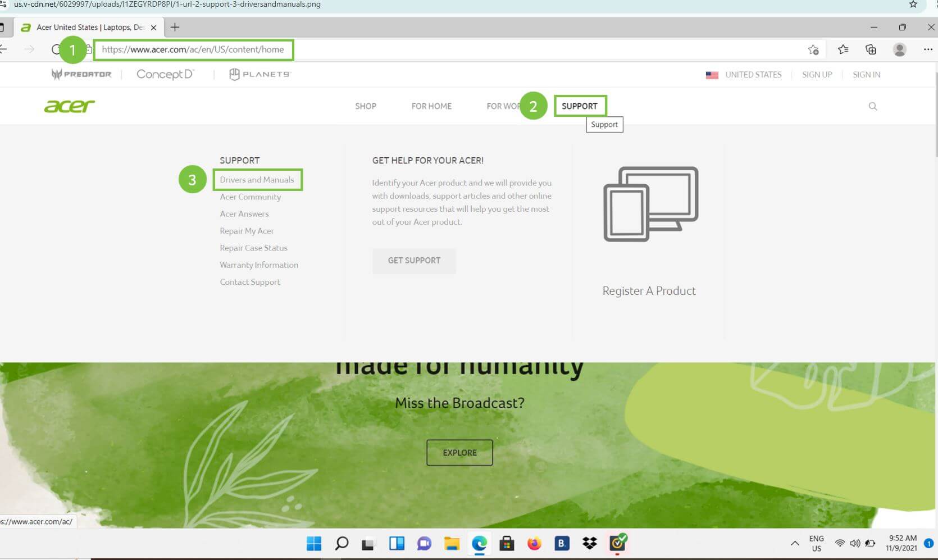The image size is (938, 560).
Task: Open the Drivers and Manuals link
Action: click(x=257, y=180)
